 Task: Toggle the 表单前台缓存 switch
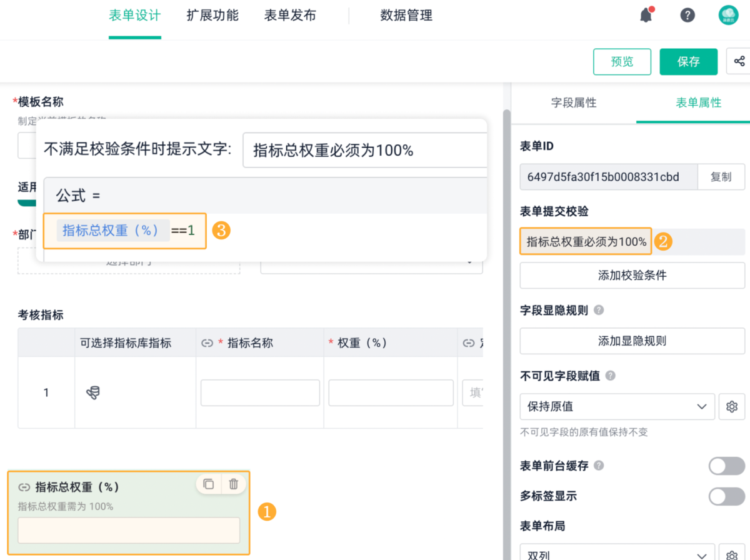(x=726, y=466)
